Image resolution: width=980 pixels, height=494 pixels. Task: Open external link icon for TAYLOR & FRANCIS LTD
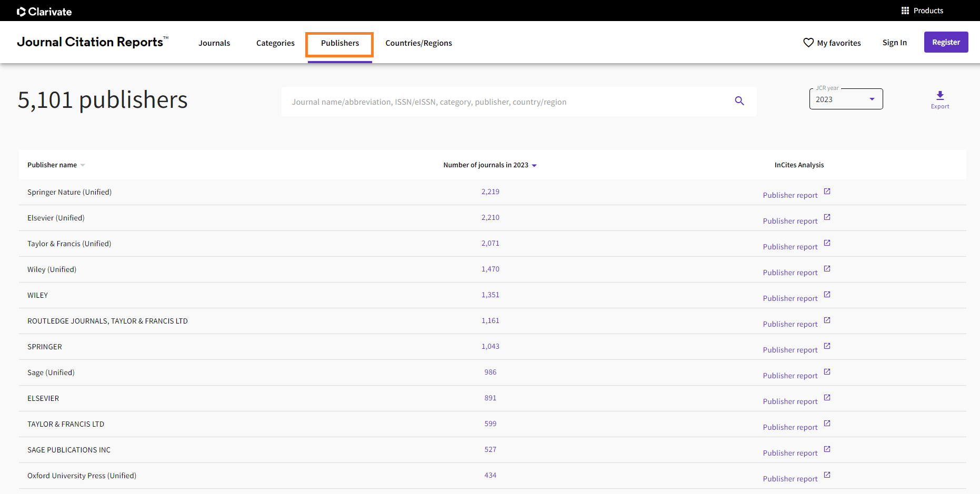(x=827, y=424)
